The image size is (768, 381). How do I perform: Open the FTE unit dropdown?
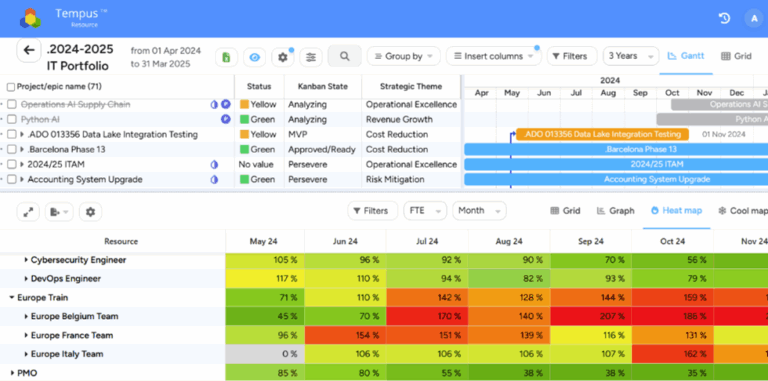pyautogui.click(x=425, y=211)
